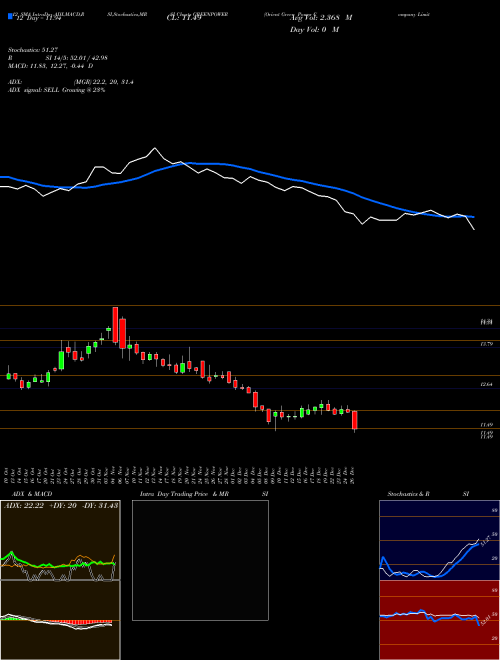Select the '12 Day = 11.94' label
The width and height of the screenshot is (500, 660).
point(38,18)
